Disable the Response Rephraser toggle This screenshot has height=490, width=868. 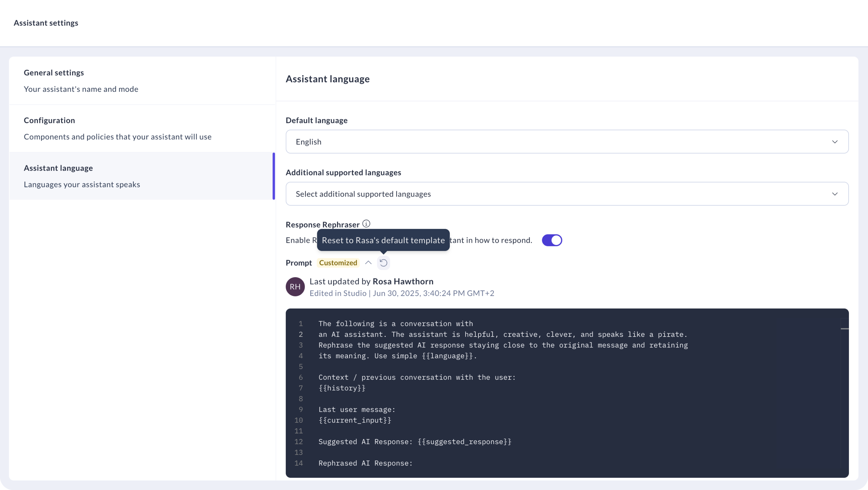tap(552, 240)
